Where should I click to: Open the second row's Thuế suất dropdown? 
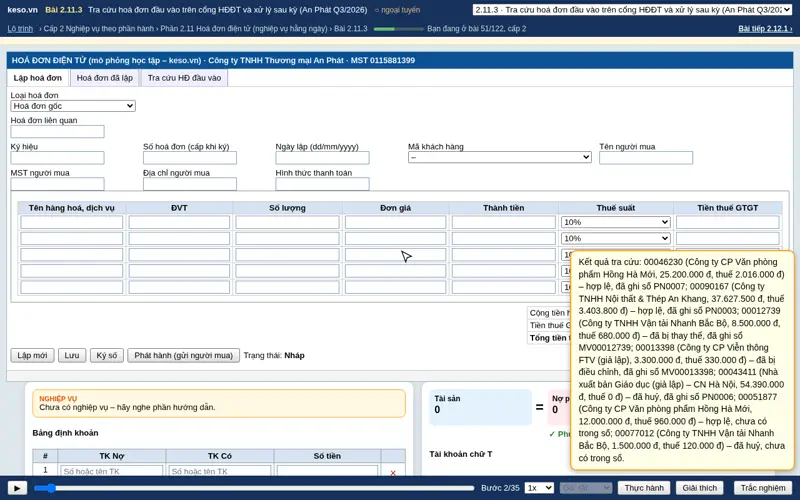[x=615, y=238]
